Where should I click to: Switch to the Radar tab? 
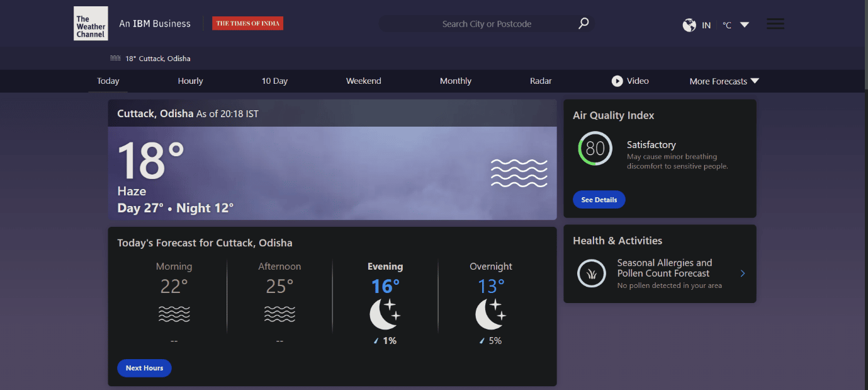click(x=541, y=81)
